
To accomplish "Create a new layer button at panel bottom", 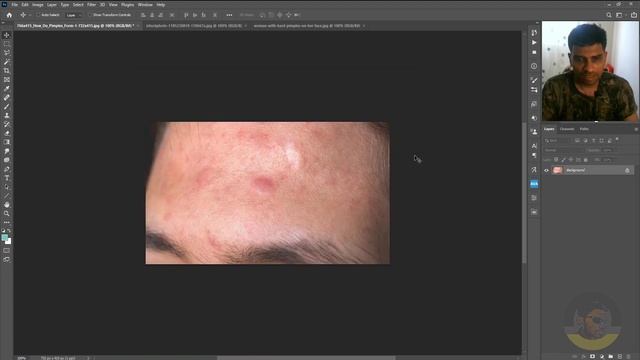I will pyautogui.click(x=620, y=356).
